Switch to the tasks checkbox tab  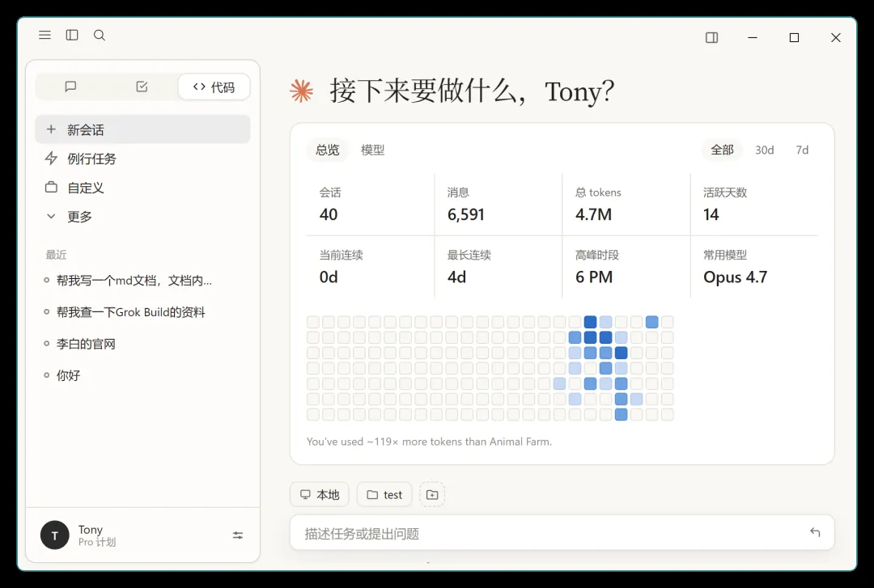click(142, 87)
